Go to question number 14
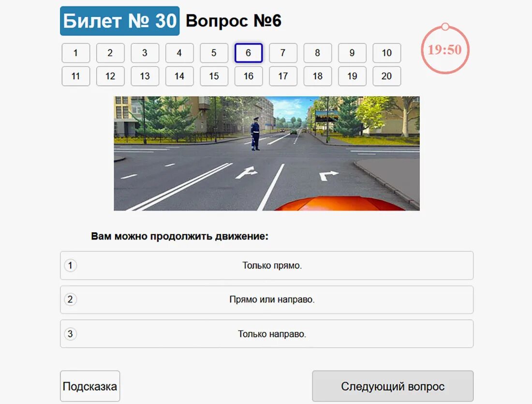The height and width of the screenshot is (404, 532). (x=179, y=76)
